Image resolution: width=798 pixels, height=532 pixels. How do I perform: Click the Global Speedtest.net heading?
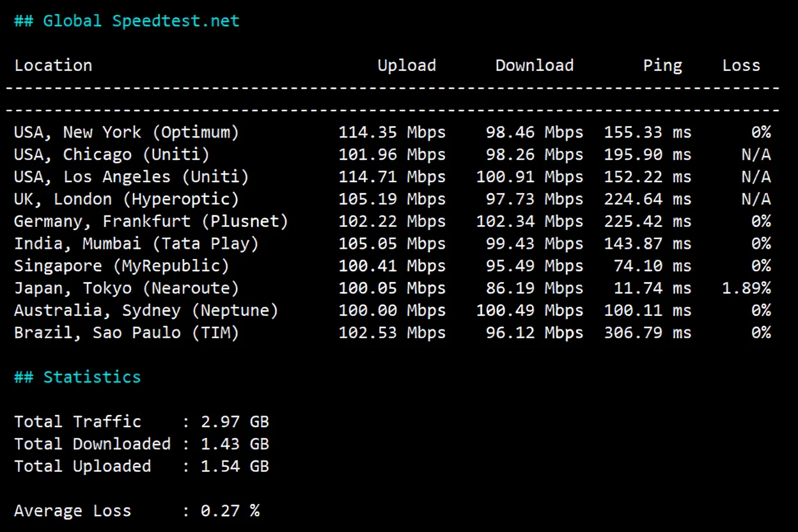click(x=126, y=20)
